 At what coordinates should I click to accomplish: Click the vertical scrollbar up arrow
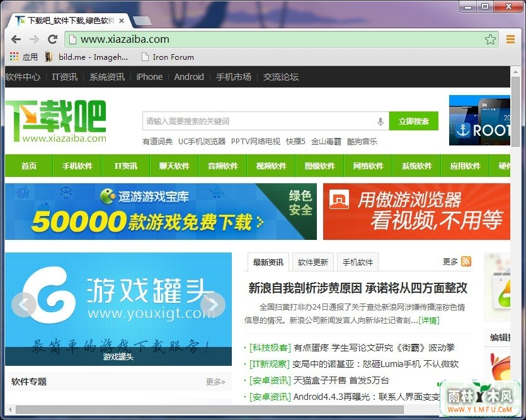coord(515,71)
